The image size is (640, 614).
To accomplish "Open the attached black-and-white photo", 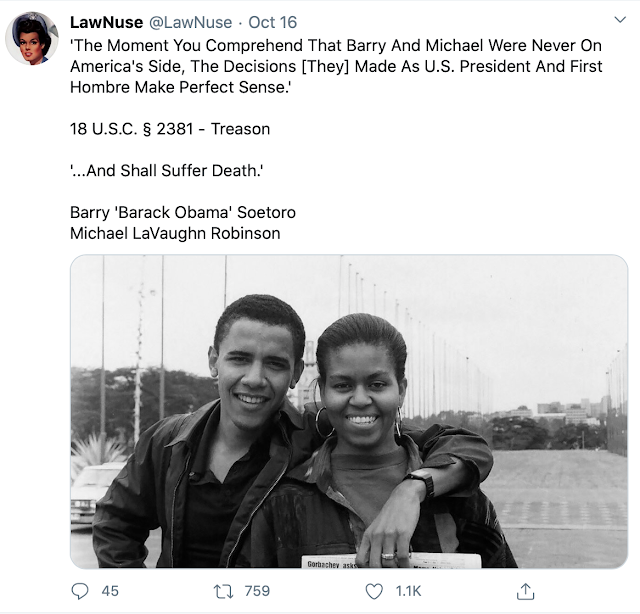I will point(349,412).
